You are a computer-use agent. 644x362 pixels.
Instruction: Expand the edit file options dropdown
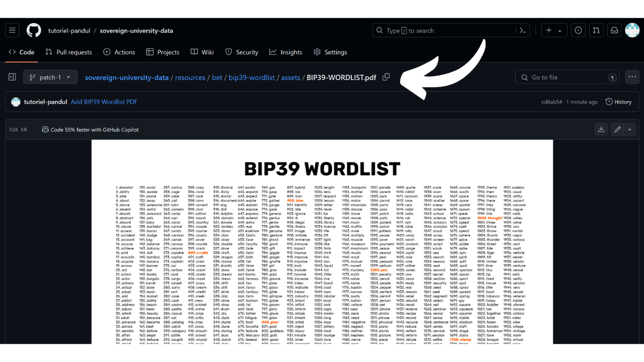click(630, 130)
